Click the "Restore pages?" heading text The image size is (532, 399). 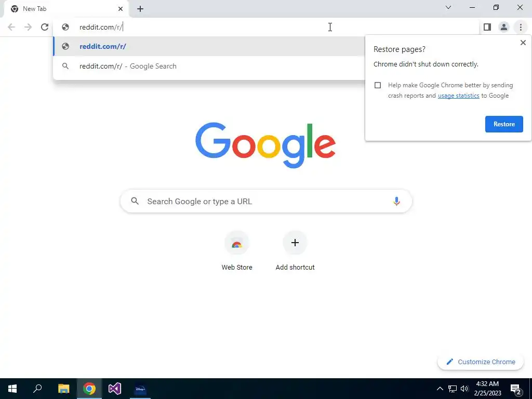400,49
